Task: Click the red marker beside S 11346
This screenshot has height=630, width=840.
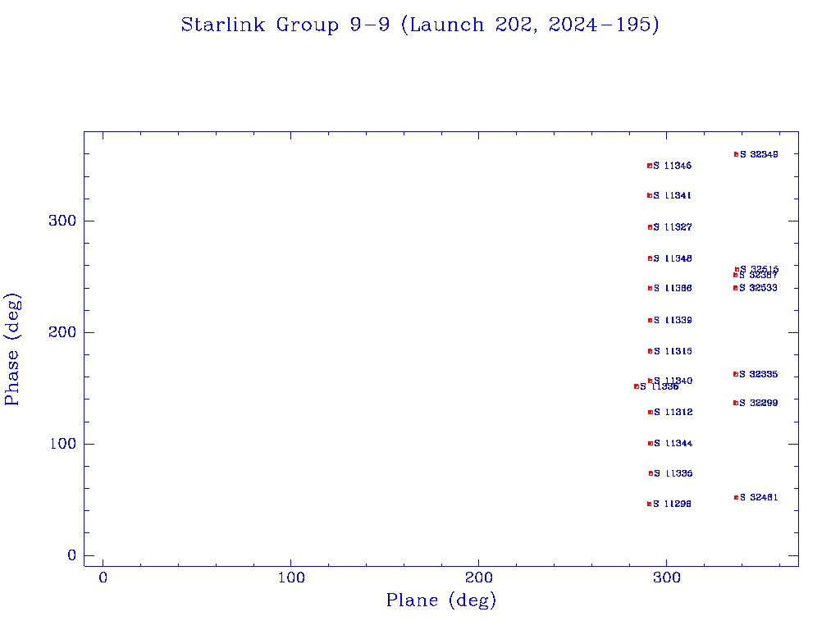Action: 650,166
